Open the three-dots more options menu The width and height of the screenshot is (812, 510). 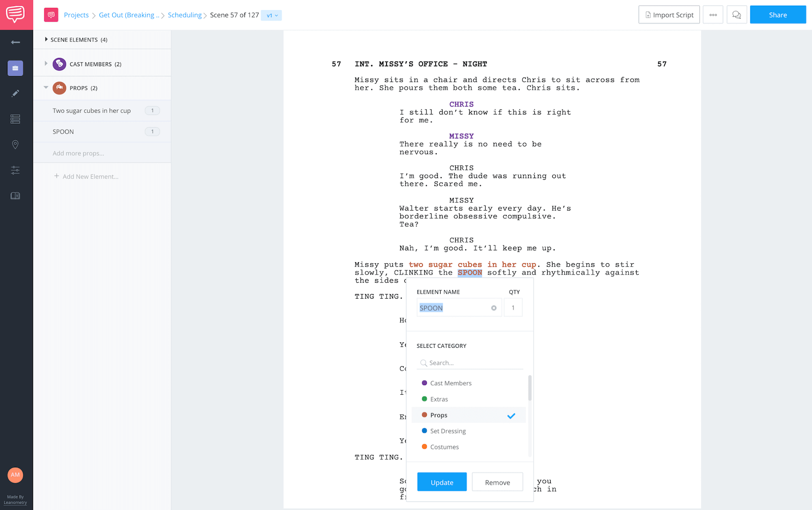(x=713, y=15)
